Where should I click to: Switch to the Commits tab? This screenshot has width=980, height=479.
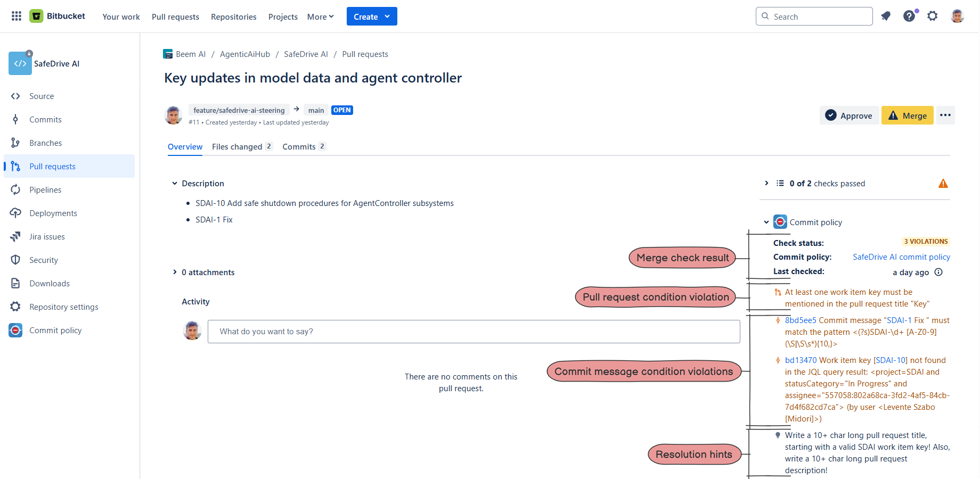tap(304, 147)
